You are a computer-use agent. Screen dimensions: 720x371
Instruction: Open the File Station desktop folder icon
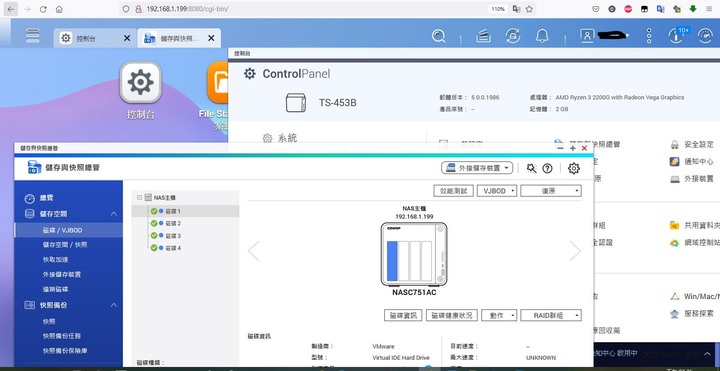(217, 83)
